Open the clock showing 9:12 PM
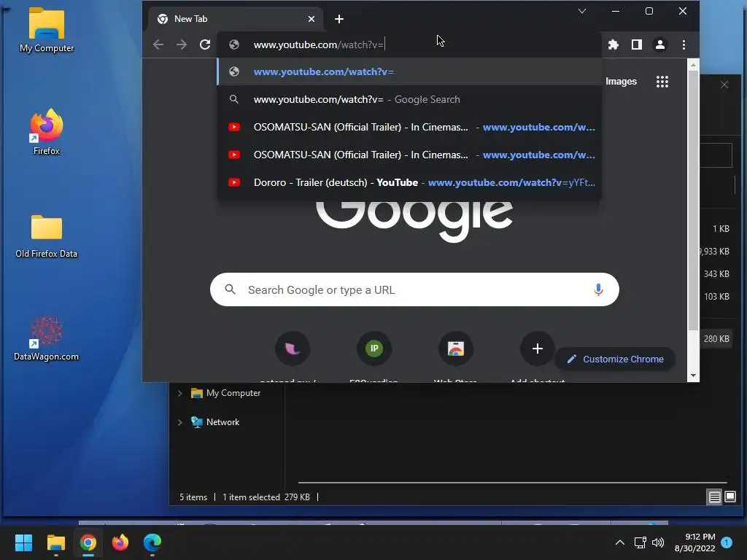This screenshot has width=747, height=560. click(695, 542)
